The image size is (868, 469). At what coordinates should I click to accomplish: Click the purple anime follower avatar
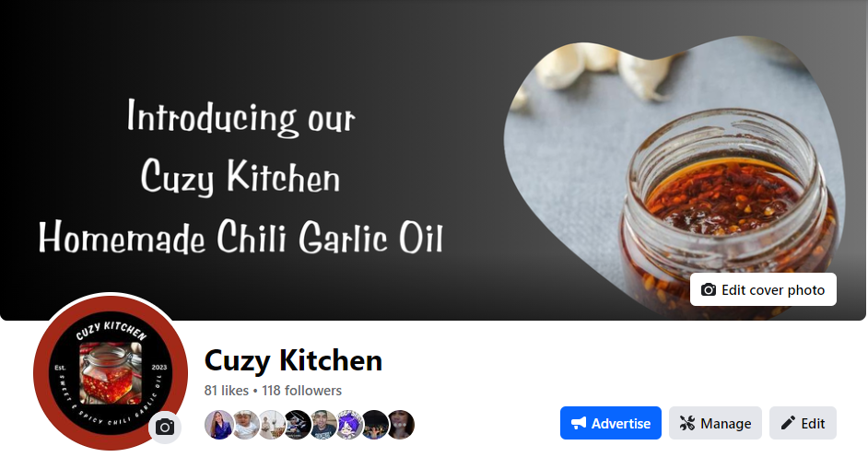coord(348,425)
